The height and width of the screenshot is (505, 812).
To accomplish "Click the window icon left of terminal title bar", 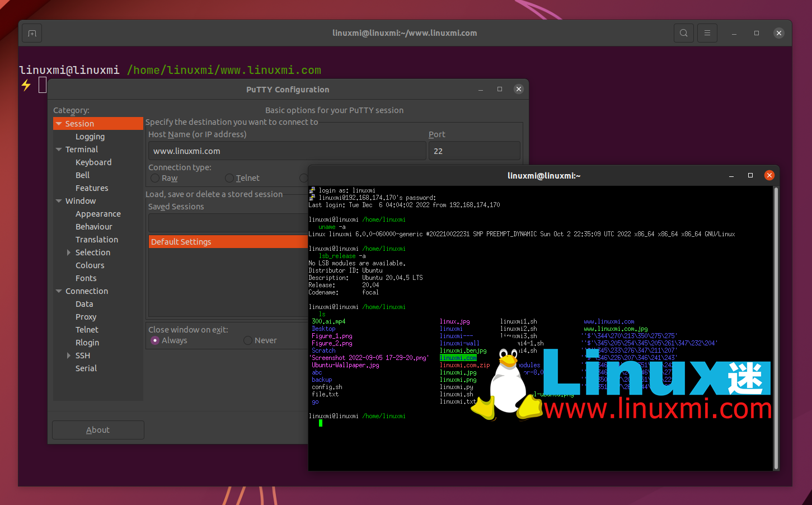I will 32,33.
